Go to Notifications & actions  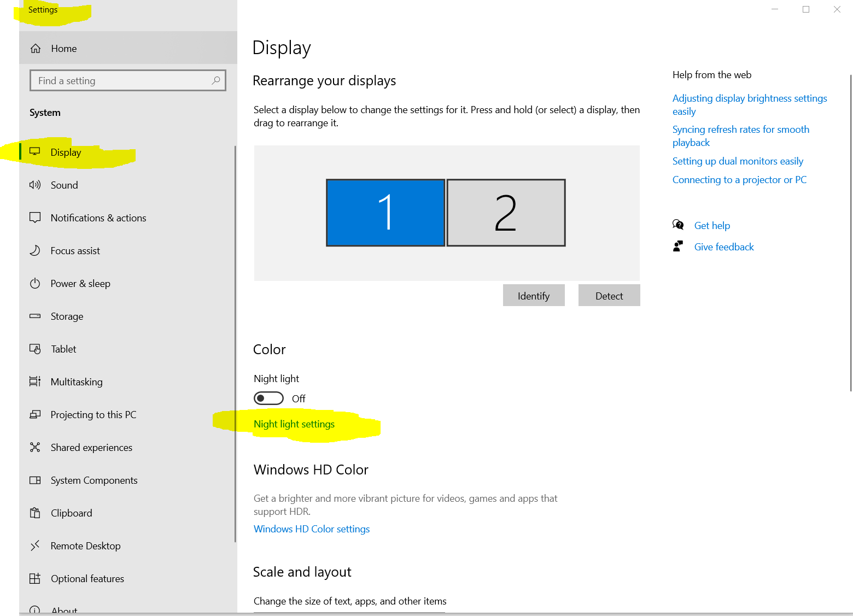click(127, 218)
